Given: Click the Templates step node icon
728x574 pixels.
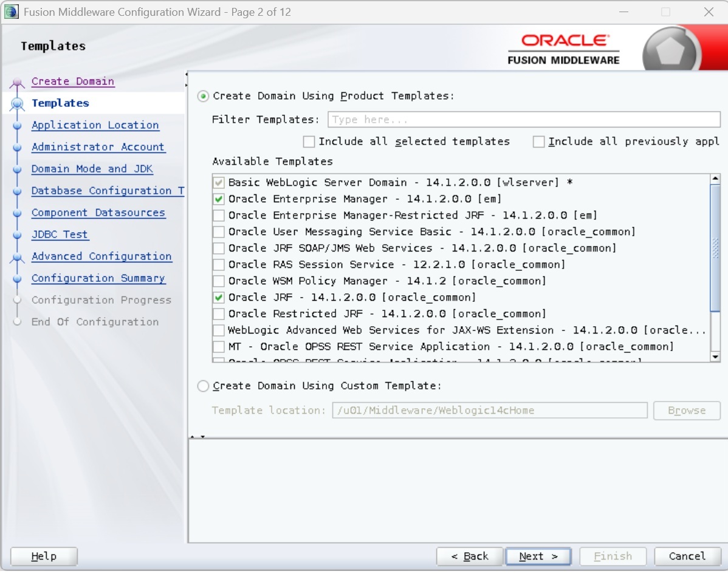Looking at the screenshot, I should tap(17, 103).
